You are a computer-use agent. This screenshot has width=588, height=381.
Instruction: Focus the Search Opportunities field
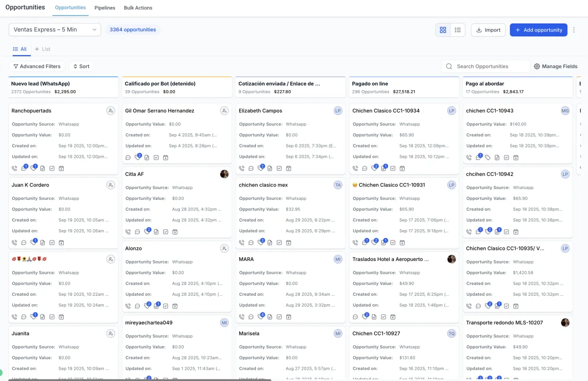[x=486, y=66]
